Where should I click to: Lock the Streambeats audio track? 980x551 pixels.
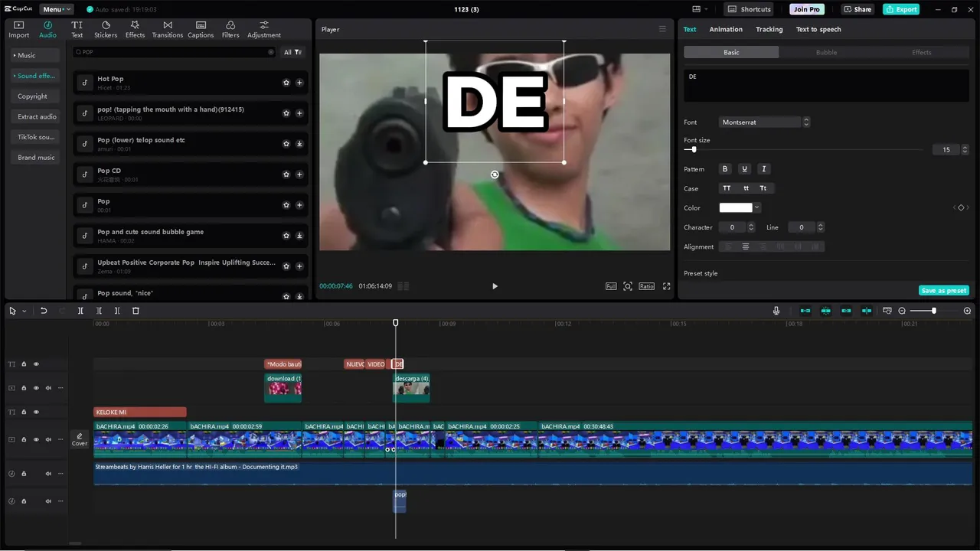click(x=24, y=474)
